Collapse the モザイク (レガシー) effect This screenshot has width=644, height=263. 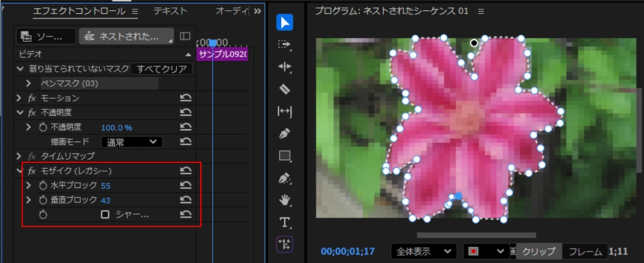click(20, 170)
